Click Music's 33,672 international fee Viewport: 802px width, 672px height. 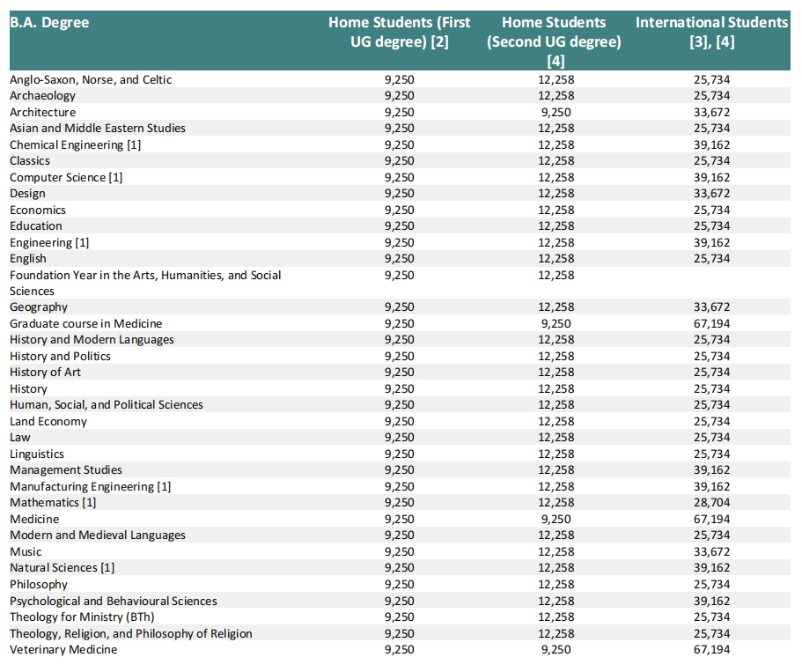[x=711, y=551]
